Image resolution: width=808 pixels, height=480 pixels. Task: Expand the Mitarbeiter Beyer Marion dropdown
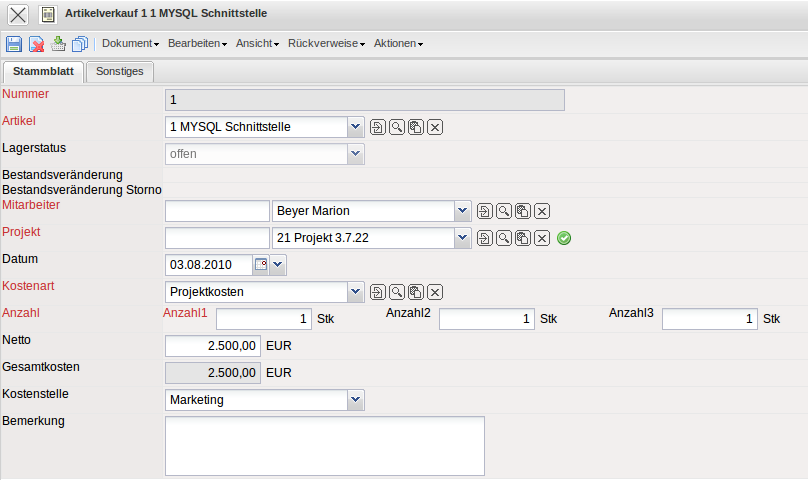[461, 211]
